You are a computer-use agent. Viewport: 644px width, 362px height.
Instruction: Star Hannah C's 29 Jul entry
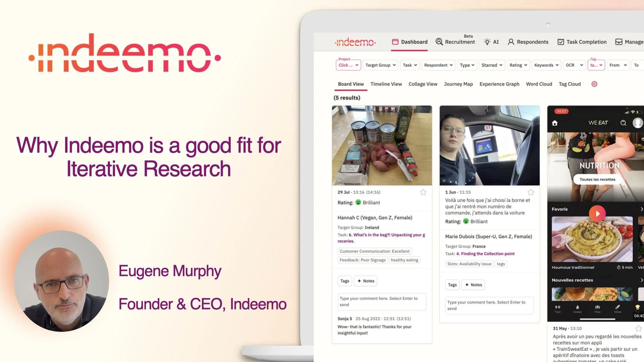[x=423, y=192]
